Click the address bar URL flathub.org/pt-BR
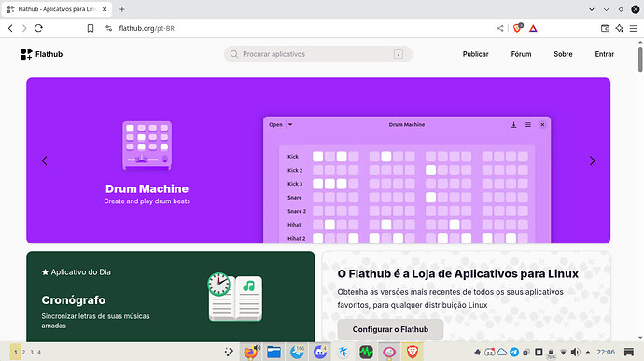 point(147,28)
